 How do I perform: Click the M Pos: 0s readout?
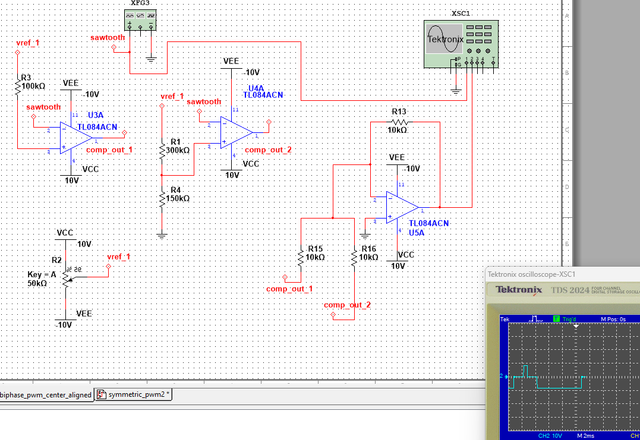coord(613,319)
